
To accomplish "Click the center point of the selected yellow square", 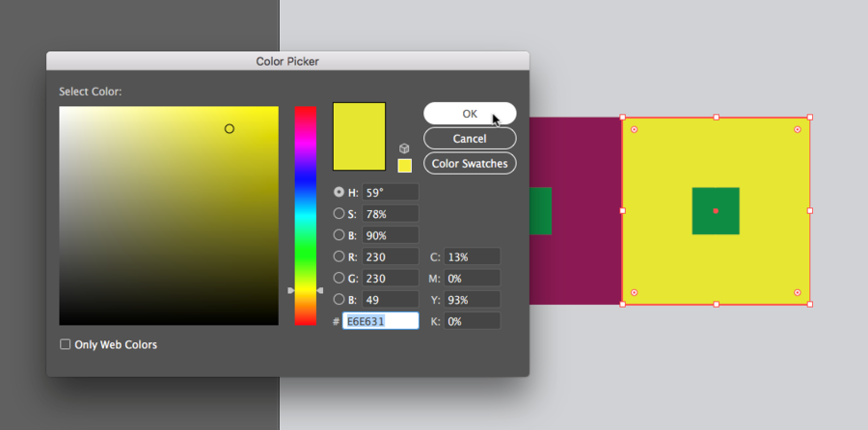I will [x=716, y=210].
